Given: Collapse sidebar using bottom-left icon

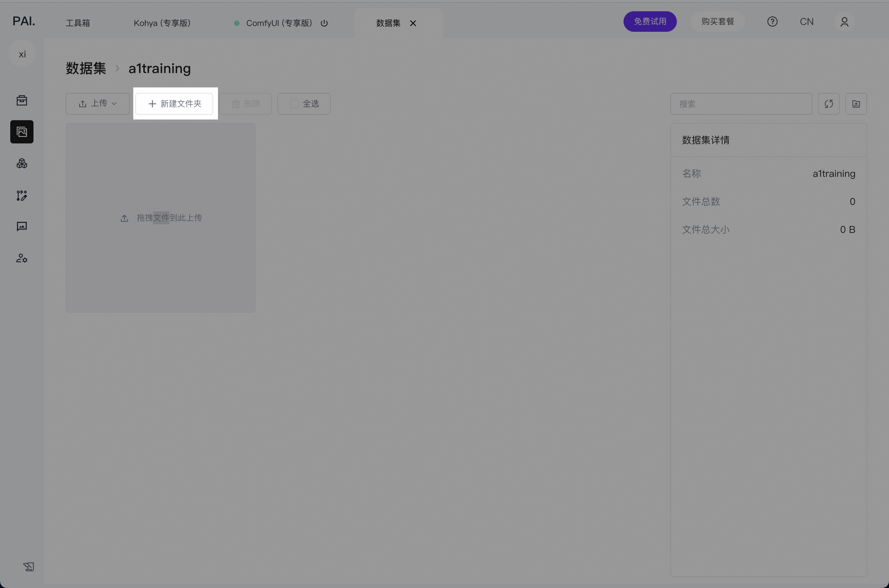Looking at the screenshot, I should point(28,566).
